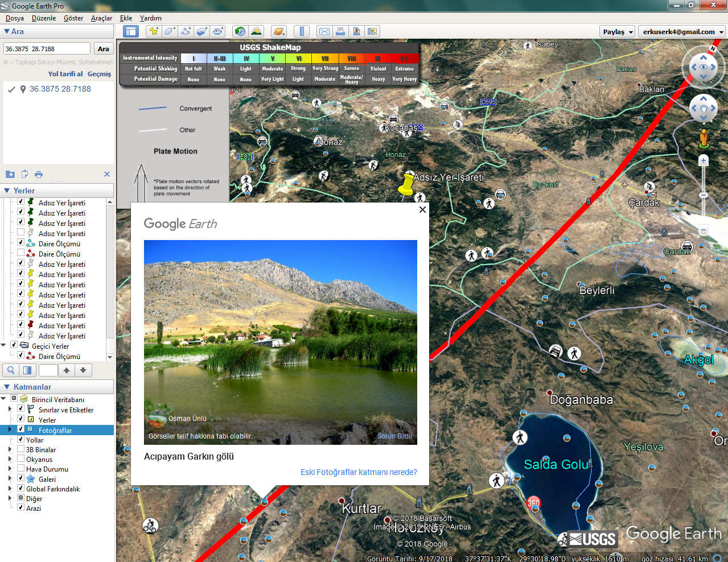The width and height of the screenshot is (728, 562).
Task: Toggle the Global Farkındalık layer checkbox
Action: click(x=20, y=487)
